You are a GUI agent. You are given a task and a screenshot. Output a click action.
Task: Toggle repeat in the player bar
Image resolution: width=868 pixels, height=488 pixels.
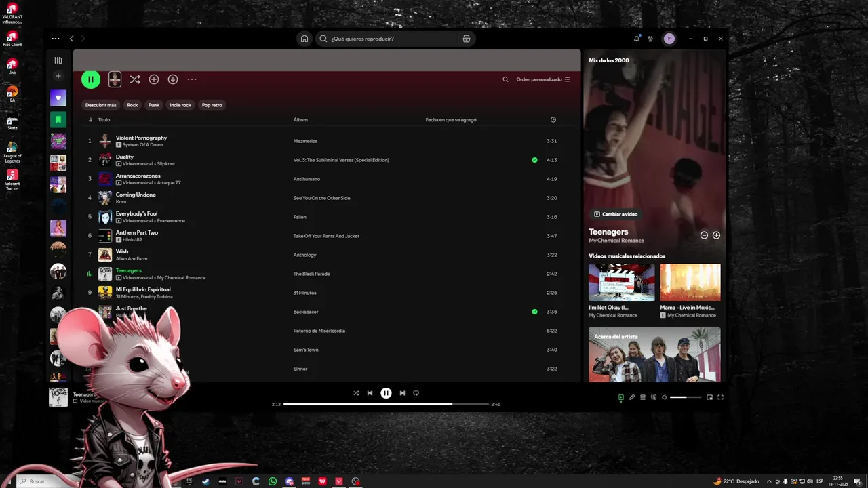tap(416, 393)
